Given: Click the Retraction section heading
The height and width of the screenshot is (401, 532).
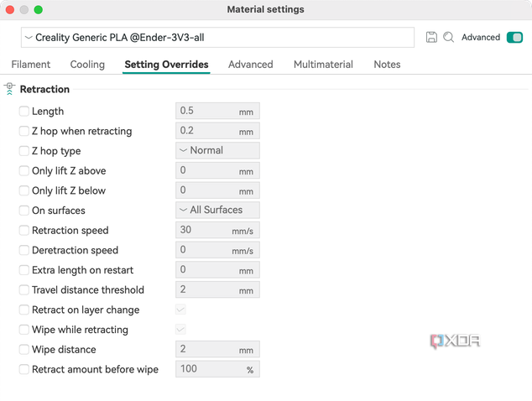Looking at the screenshot, I should point(44,89).
